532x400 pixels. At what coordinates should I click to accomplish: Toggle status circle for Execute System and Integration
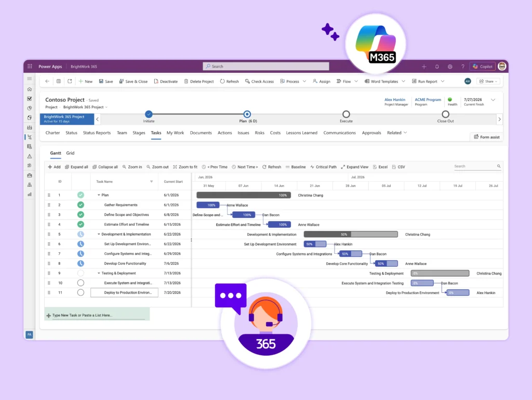pos(81,283)
